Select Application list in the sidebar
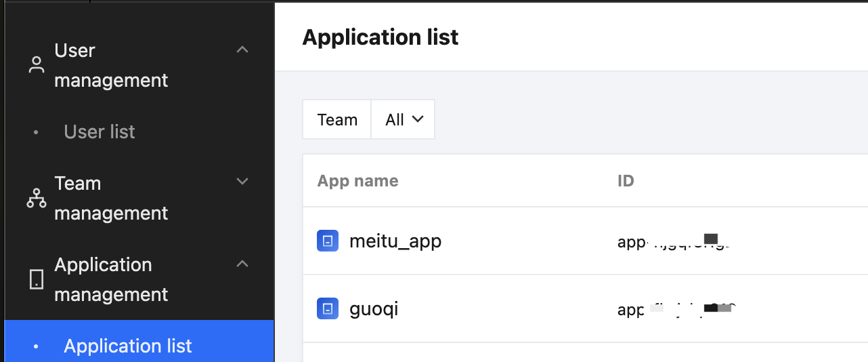 click(x=128, y=346)
